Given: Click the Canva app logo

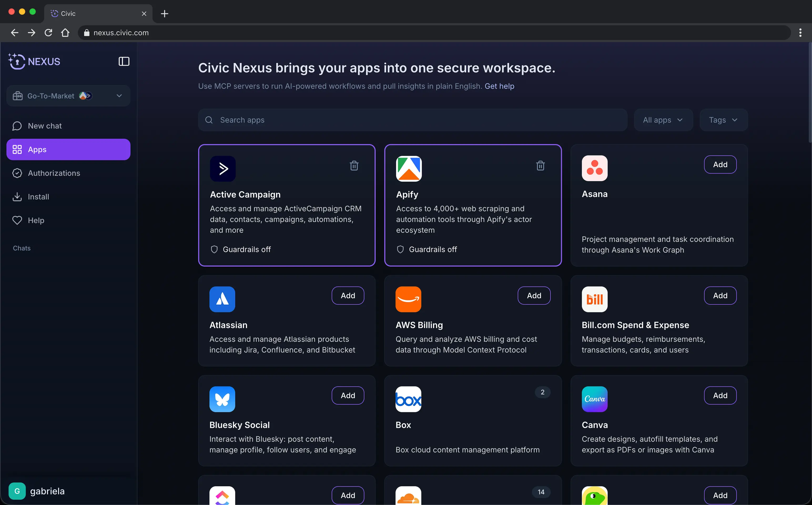Looking at the screenshot, I should click(594, 399).
